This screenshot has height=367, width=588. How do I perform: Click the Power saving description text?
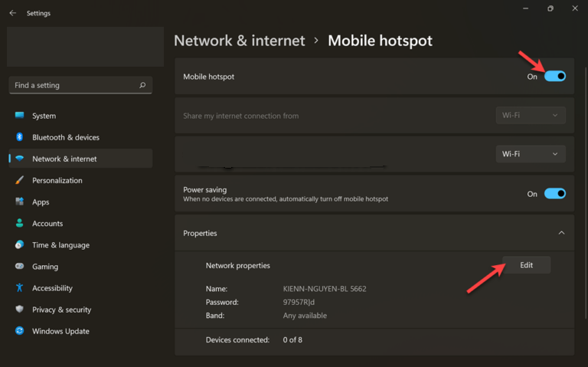[286, 199]
